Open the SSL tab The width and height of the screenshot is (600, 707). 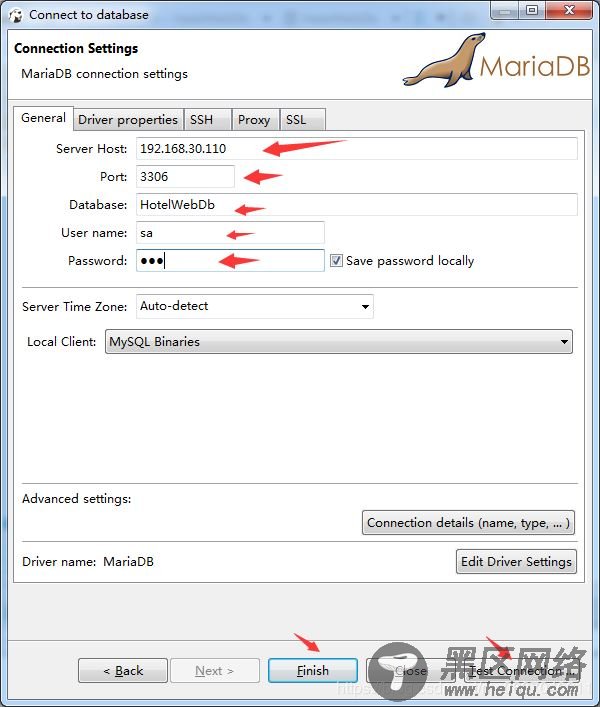tap(302, 120)
